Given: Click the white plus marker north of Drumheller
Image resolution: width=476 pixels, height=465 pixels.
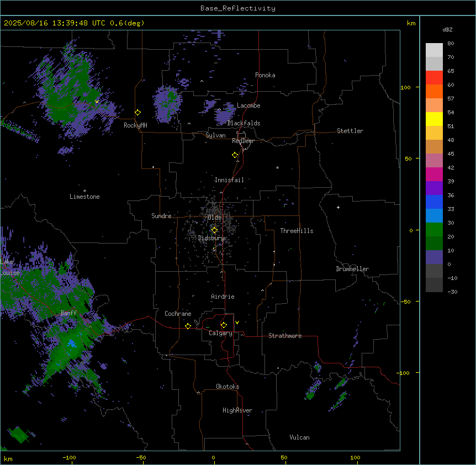Looking at the screenshot, I should coord(338,207).
